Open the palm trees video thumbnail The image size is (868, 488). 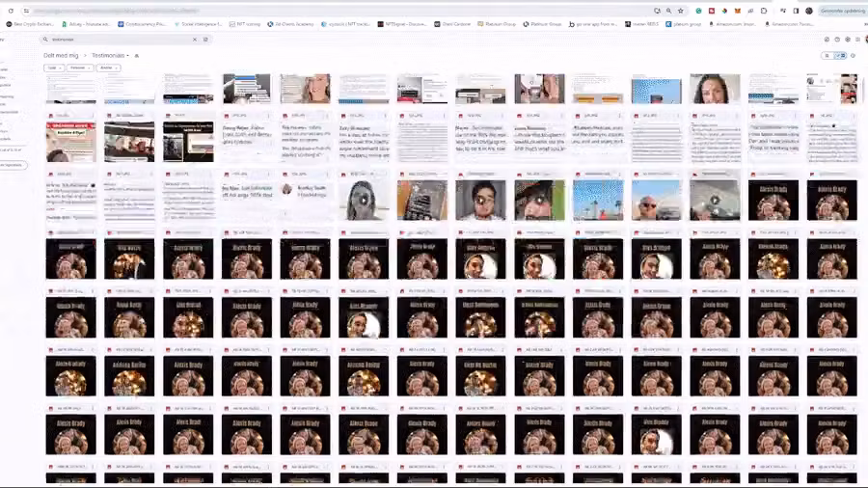(598, 200)
